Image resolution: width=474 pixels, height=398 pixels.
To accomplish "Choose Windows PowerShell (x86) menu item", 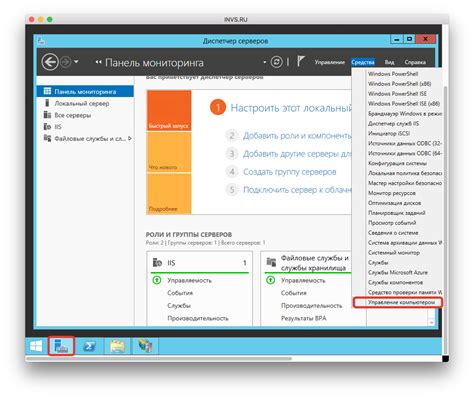I will click(399, 84).
